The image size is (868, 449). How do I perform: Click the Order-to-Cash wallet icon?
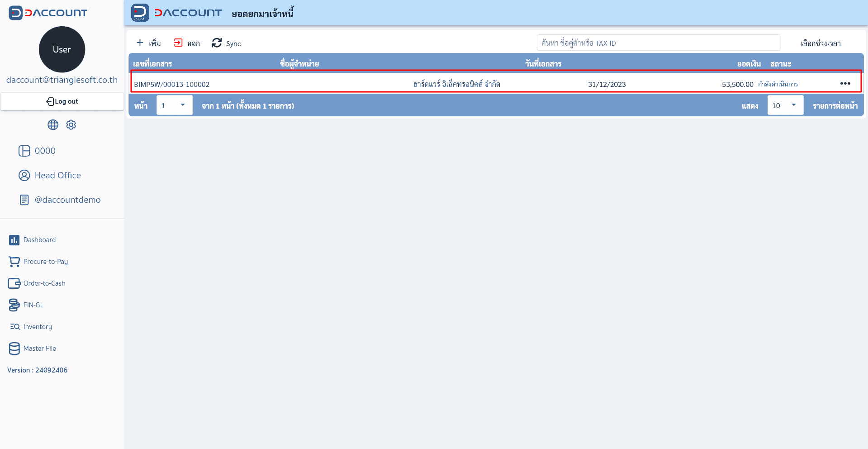(x=14, y=283)
